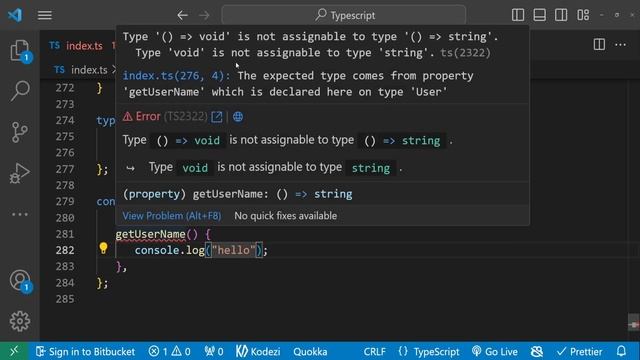Open the Search view in activity bar
Screen dimensions: 640x360
[20, 90]
